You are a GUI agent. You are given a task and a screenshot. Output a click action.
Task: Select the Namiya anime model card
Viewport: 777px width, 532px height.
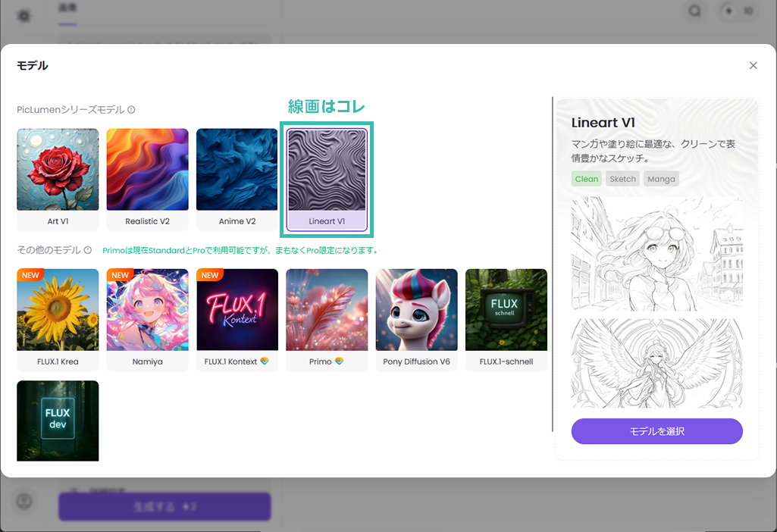pos(147,320)
